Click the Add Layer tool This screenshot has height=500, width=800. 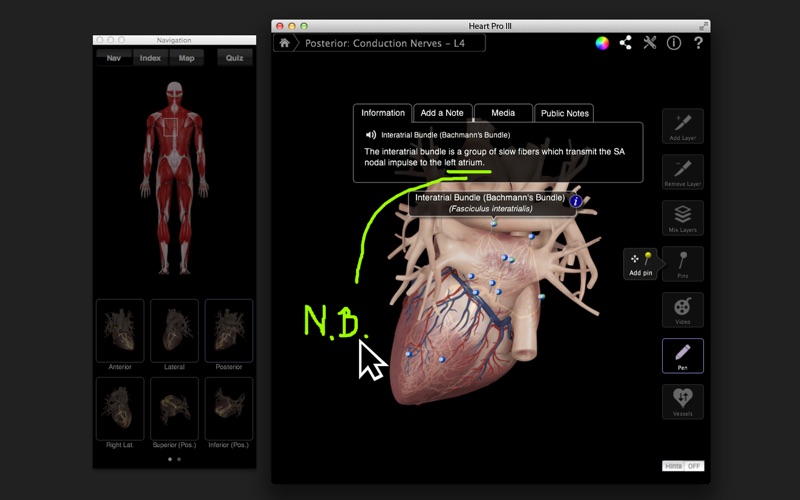point(683,126)
